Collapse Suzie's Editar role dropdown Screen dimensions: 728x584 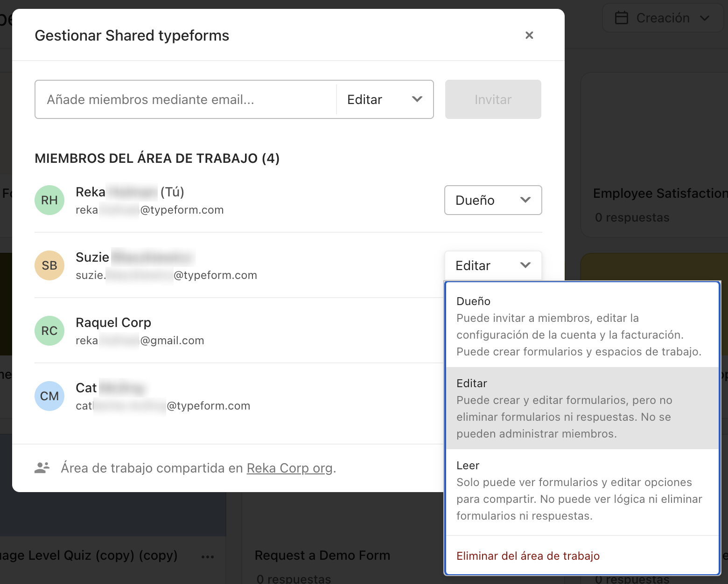[493, 265]
